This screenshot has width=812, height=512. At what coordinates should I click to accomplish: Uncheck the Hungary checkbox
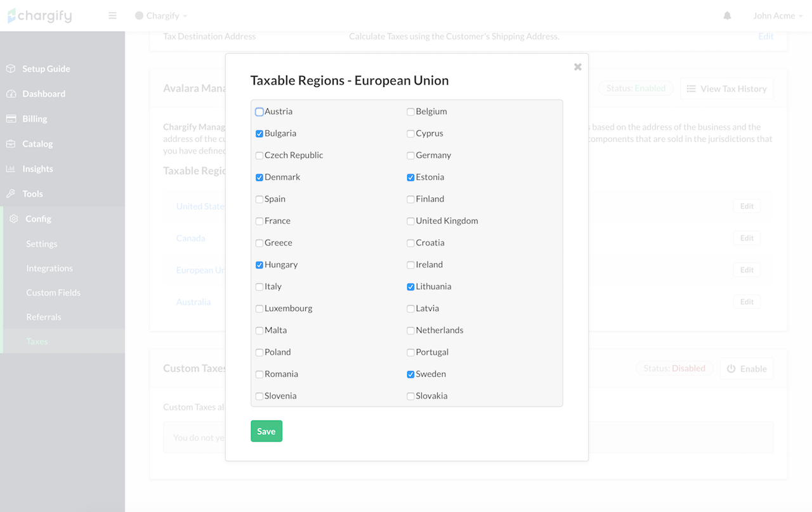tap(259, 265)
